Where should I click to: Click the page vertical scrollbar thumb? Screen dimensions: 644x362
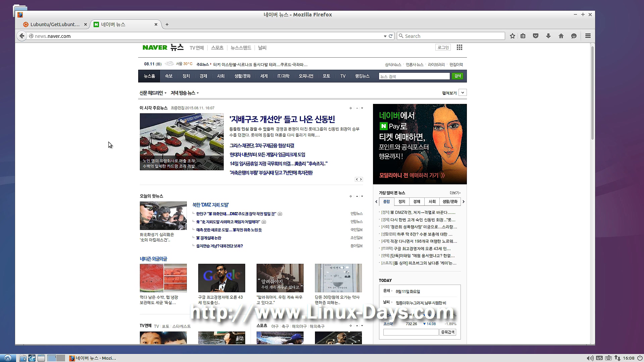click(592, 93)
